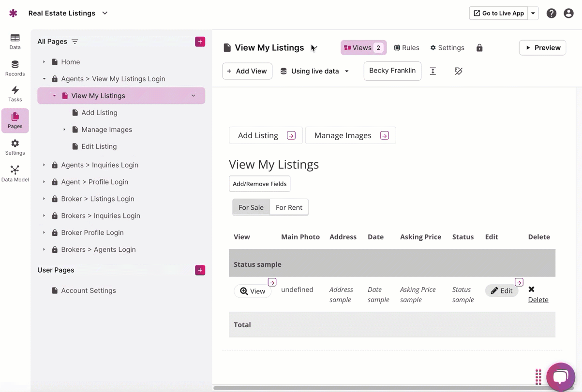Select Account Settings page in User Pages
Image resolution: width=582 pixels, height=392 pixels.
[89, 290]
